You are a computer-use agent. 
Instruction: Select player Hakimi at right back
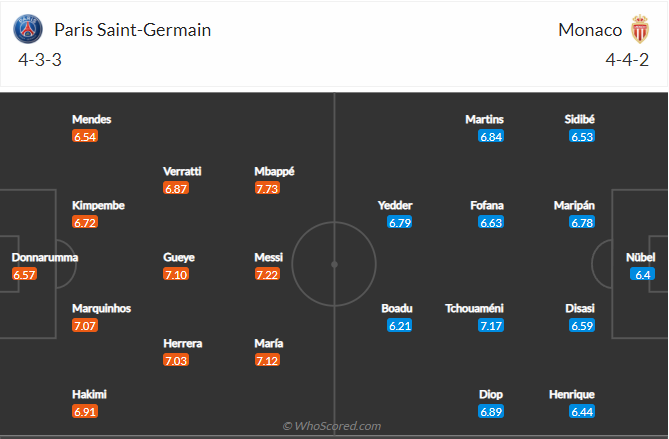[x=89, y=394]
